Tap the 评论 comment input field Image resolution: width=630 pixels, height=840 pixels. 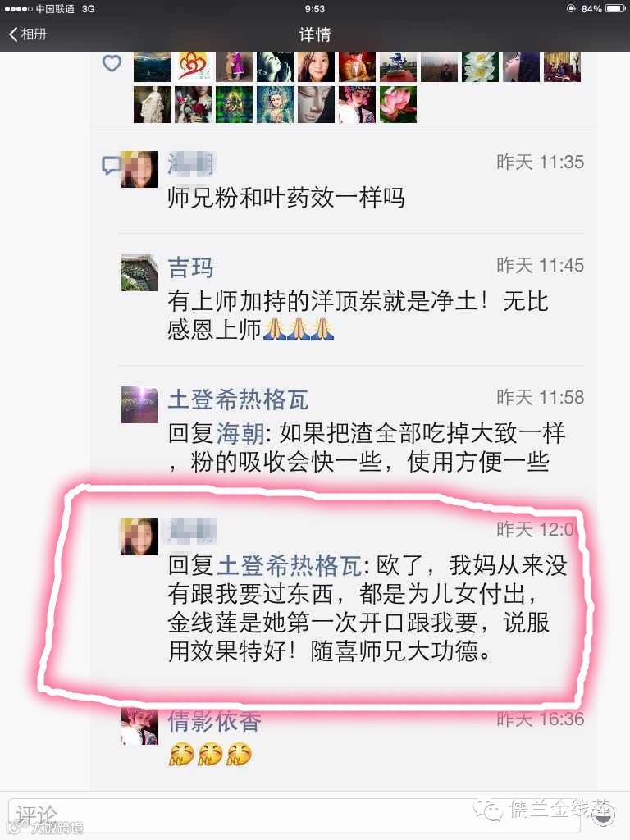(x=294, y=815)
